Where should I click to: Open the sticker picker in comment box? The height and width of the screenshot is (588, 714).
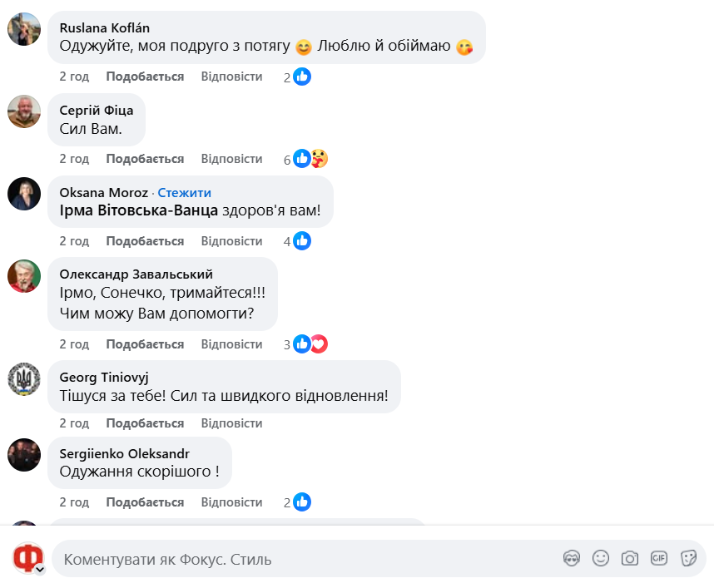click(x=688, y=558)
